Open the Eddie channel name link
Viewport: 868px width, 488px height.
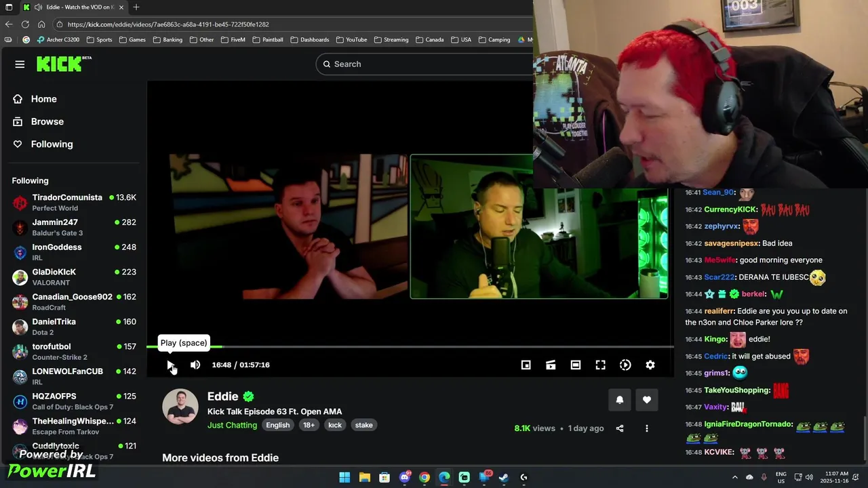(x=223, y=396)
